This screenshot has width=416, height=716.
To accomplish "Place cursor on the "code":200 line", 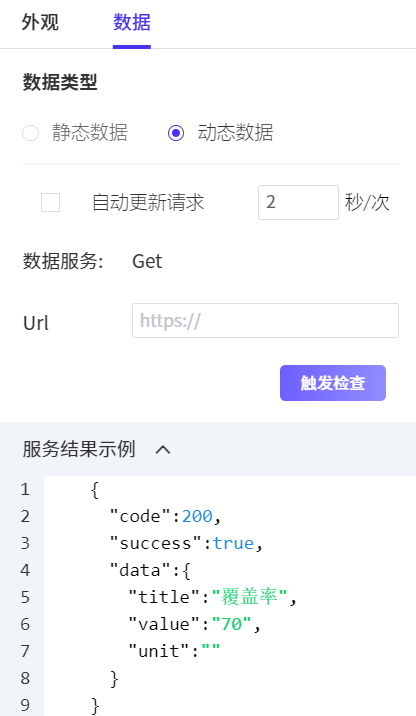I will tap(166, 516).
